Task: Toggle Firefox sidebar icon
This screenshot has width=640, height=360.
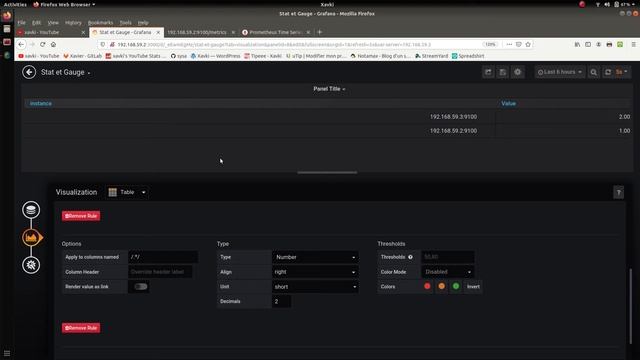Action: point(588,44)
